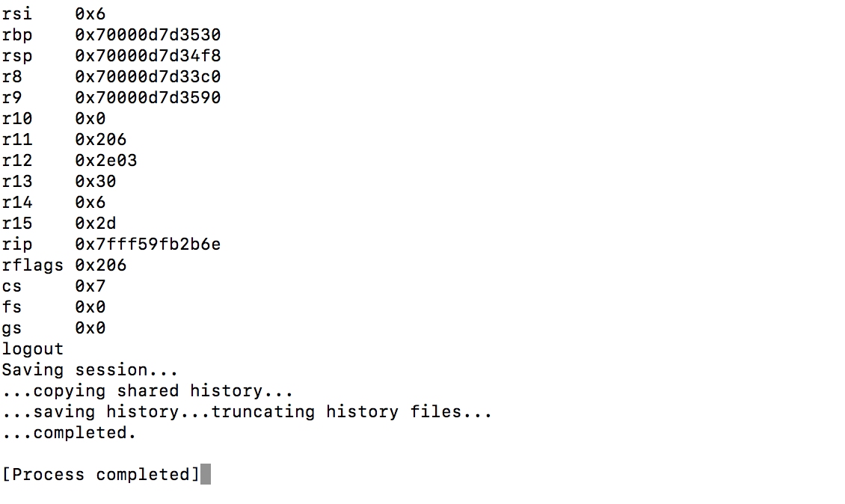Viewport: 845px width, 504px height.
Task: Click the r8 value 0x70000d7d33c0
Action: coord(147,77)
